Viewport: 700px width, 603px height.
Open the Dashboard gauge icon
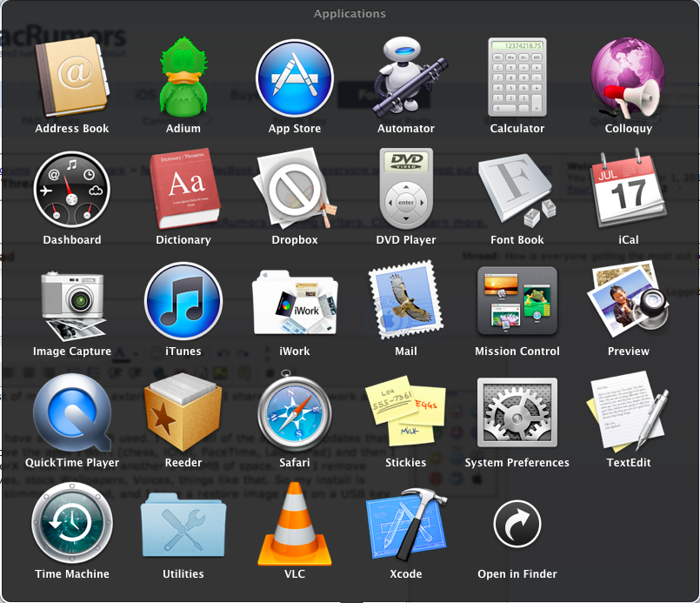point(72,190)
